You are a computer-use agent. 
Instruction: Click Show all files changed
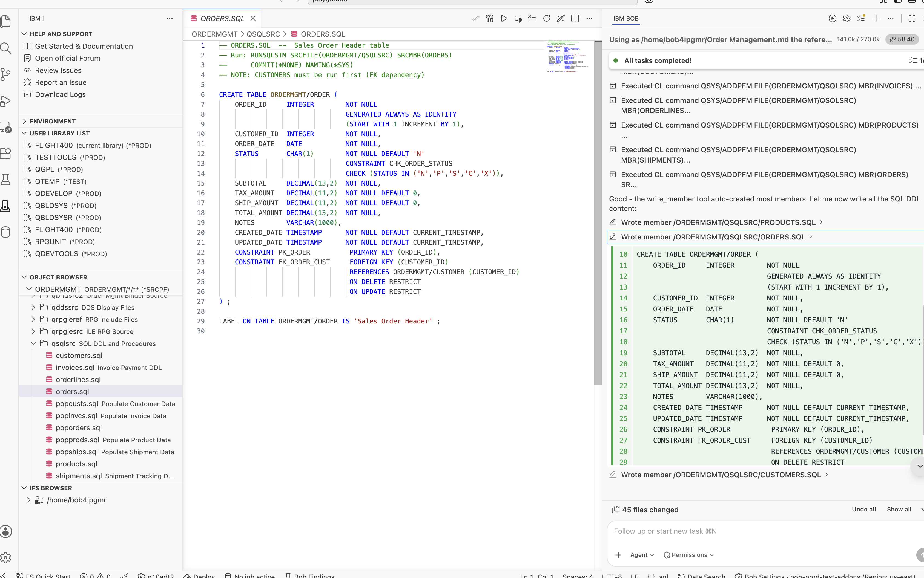[x=899, y=509]
